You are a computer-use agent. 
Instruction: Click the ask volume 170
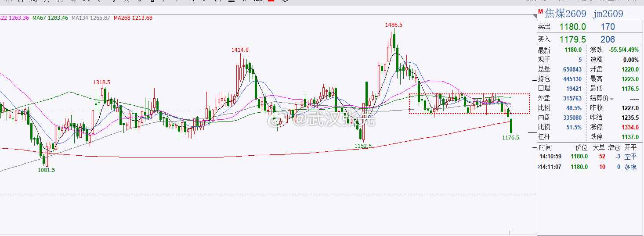pos(608,27)
